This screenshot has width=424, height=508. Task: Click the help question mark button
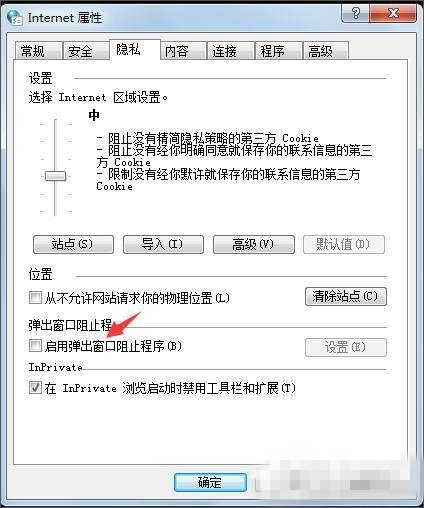point(356,14)
